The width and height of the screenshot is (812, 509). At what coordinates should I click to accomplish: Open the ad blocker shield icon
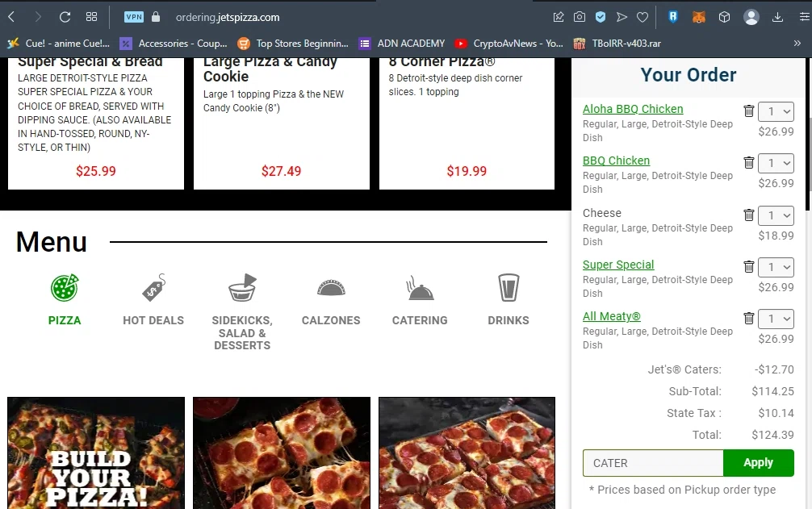601,17
